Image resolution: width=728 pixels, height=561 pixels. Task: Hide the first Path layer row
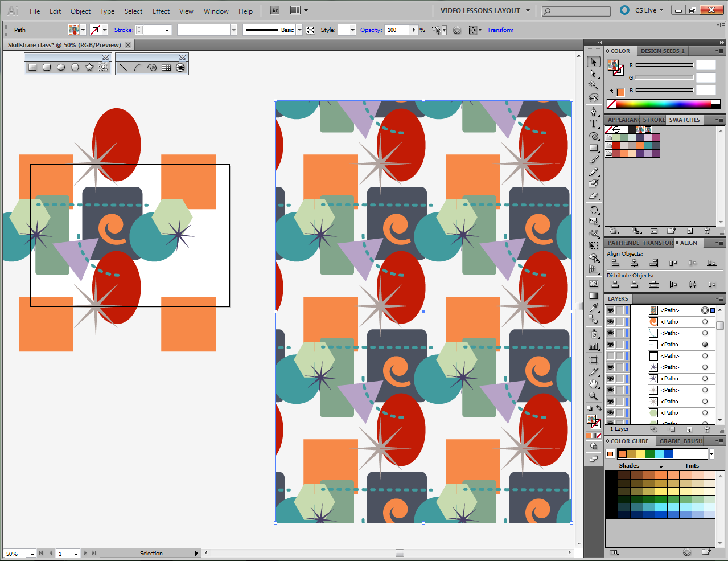coord(610,310)
